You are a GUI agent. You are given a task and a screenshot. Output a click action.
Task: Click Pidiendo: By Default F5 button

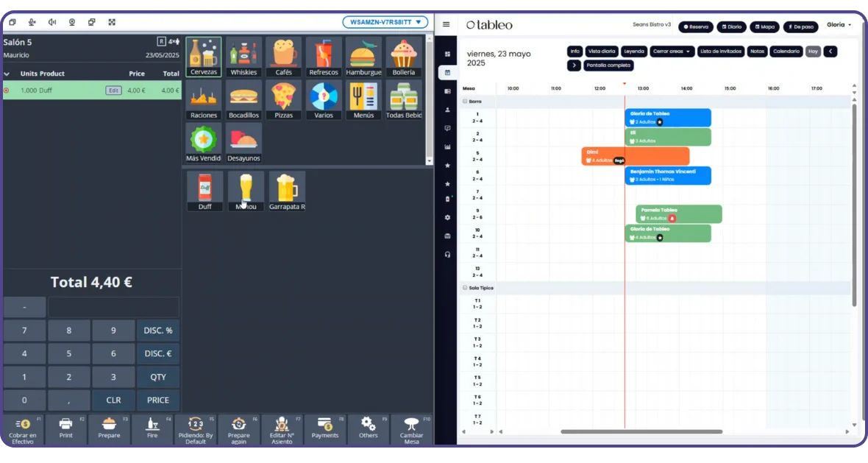pyautogui.click(x=196, y=430)
